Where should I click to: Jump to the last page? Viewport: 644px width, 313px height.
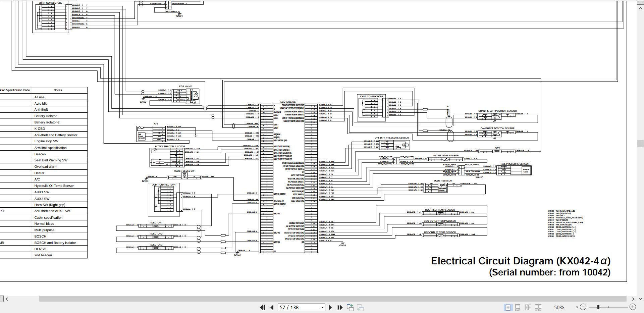click(340, 307)
